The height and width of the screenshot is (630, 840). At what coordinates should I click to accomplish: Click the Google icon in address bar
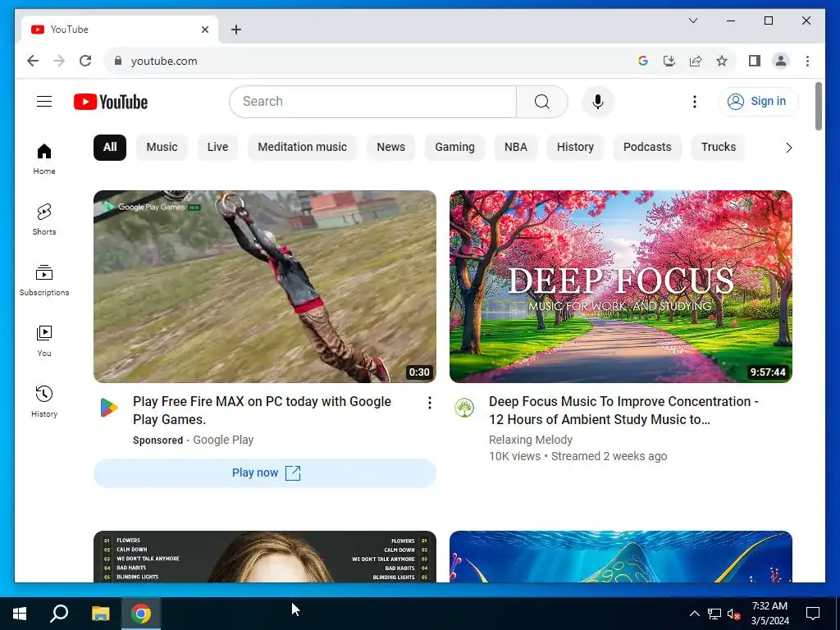pyautogui.click(x=643, y=61)
